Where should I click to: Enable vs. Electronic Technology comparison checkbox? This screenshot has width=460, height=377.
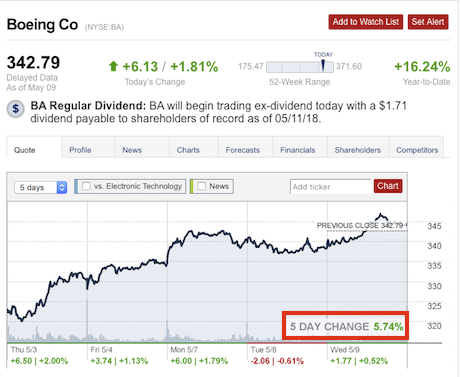86,186
